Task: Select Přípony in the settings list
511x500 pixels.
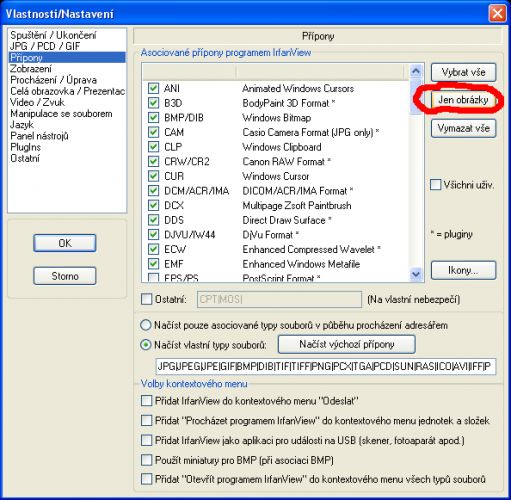Action: point(67,57)
